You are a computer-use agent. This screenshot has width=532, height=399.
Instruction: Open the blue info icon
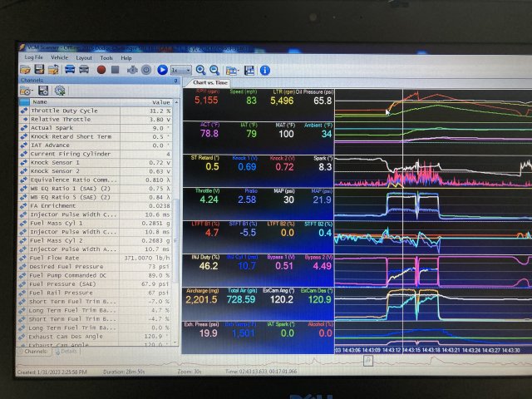click(265, 71)
